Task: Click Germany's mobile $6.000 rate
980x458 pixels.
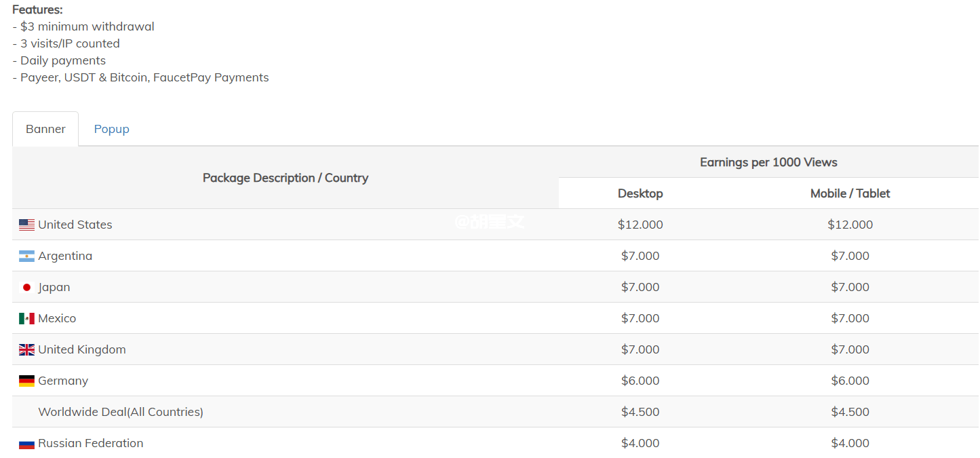Action: [x=850, y=381]
